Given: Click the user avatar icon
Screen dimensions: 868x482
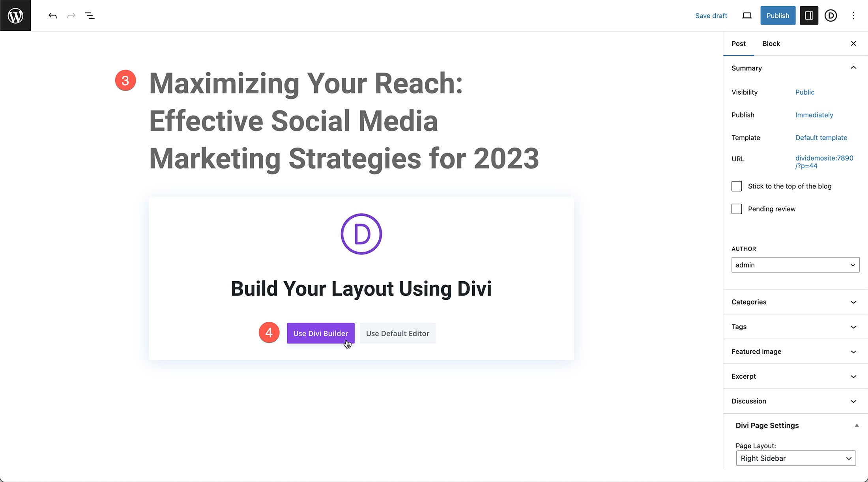Looking at the screenshot, I should click(x=831, y=15).
